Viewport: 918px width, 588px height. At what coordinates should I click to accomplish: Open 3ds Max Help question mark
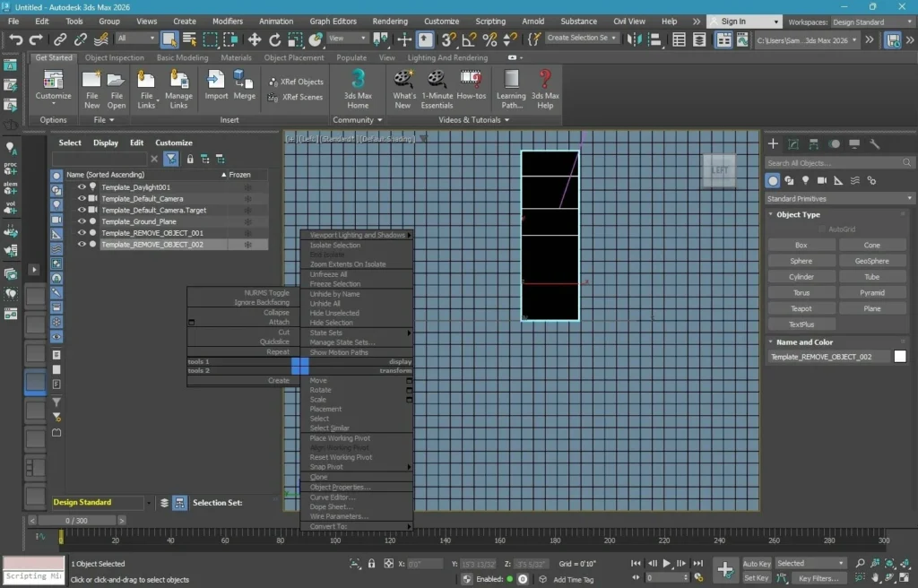pos(545,89)
